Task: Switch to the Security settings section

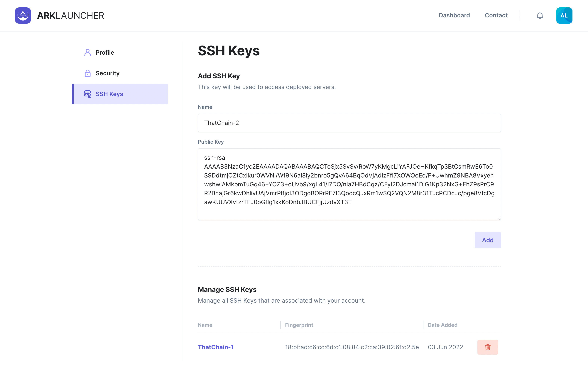Action: 107,73
